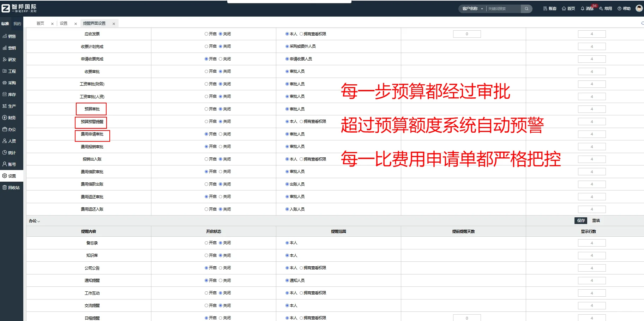Viewport: 644px width, 321px height.
Task: Edit 备忘录 display rows field
Action: (592, 243)
